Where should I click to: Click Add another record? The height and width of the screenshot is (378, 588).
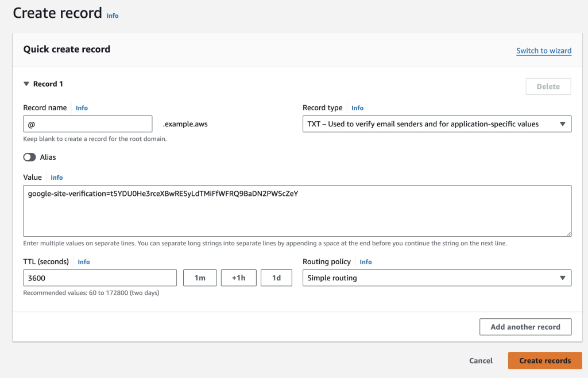point(525,326)
